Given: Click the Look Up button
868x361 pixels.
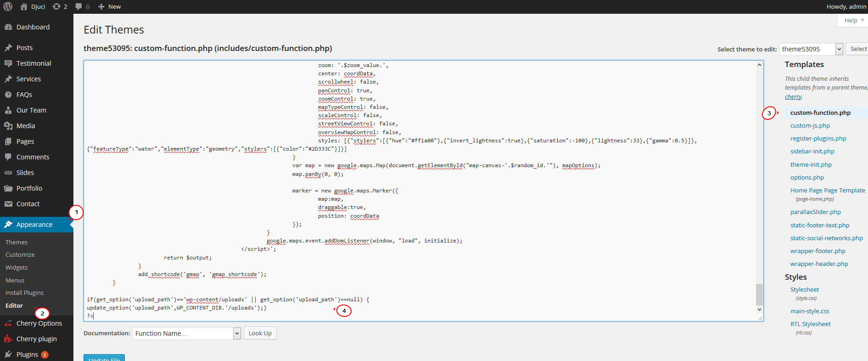Looking at the screenshot, I should click(260, 333).
